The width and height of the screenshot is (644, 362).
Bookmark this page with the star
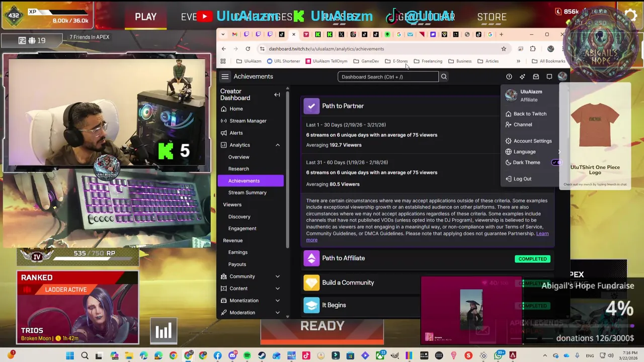504,49
